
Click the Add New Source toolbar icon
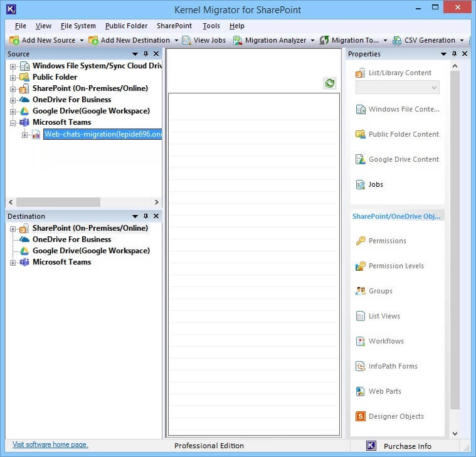pyautogui.click(x=14, y=40)
